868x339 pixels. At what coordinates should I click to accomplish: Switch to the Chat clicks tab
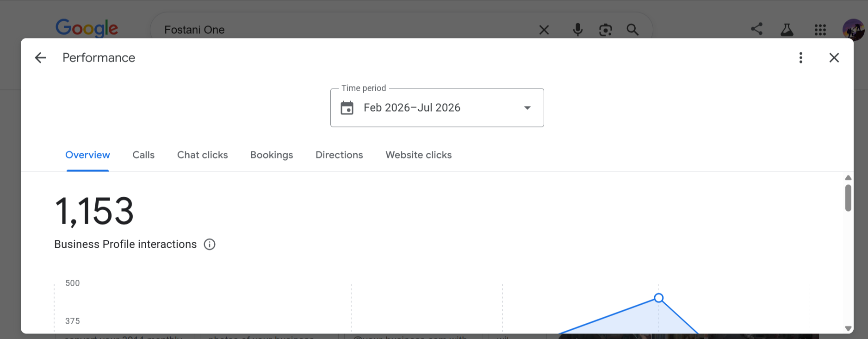203,155
